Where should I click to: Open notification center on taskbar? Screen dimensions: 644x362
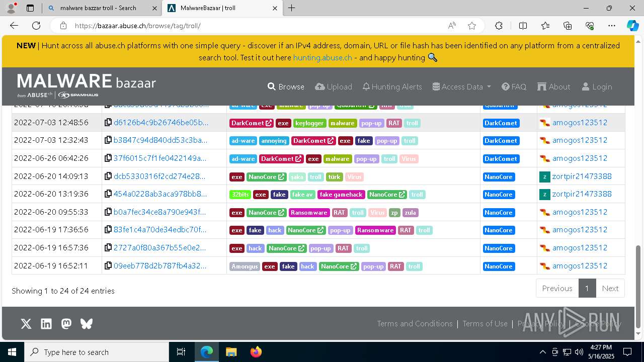627,352
